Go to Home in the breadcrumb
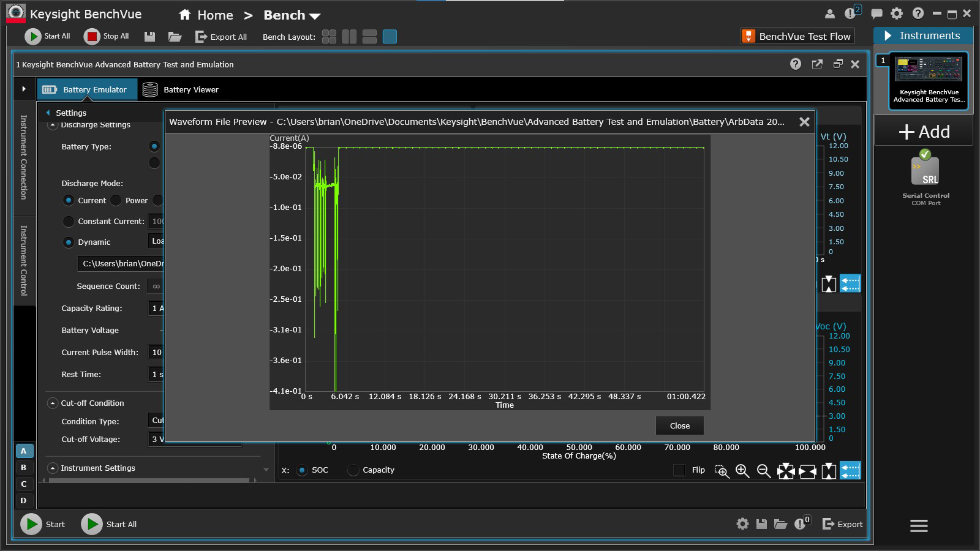The width and height of the screenshot is (980, 551). tap(206, 15)
